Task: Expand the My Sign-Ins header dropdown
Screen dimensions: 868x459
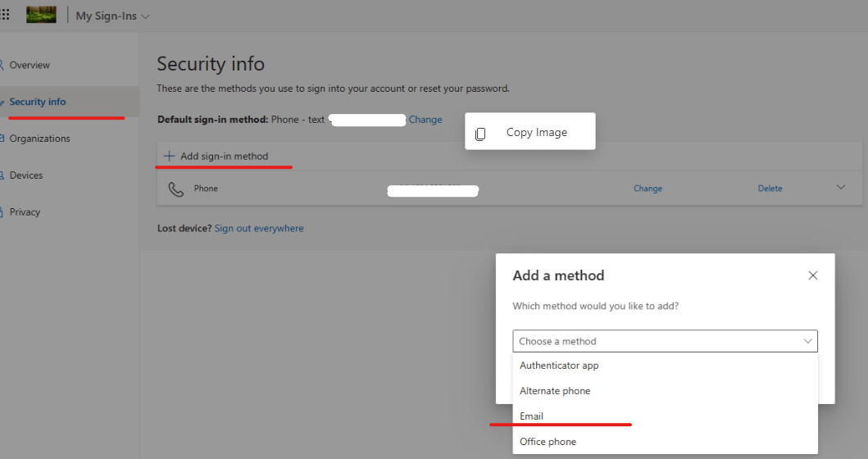Action: (113, 16)
